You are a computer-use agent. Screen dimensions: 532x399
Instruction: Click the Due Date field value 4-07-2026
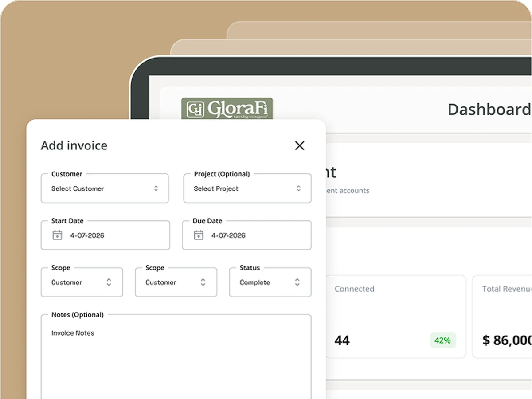click(228, 235)
